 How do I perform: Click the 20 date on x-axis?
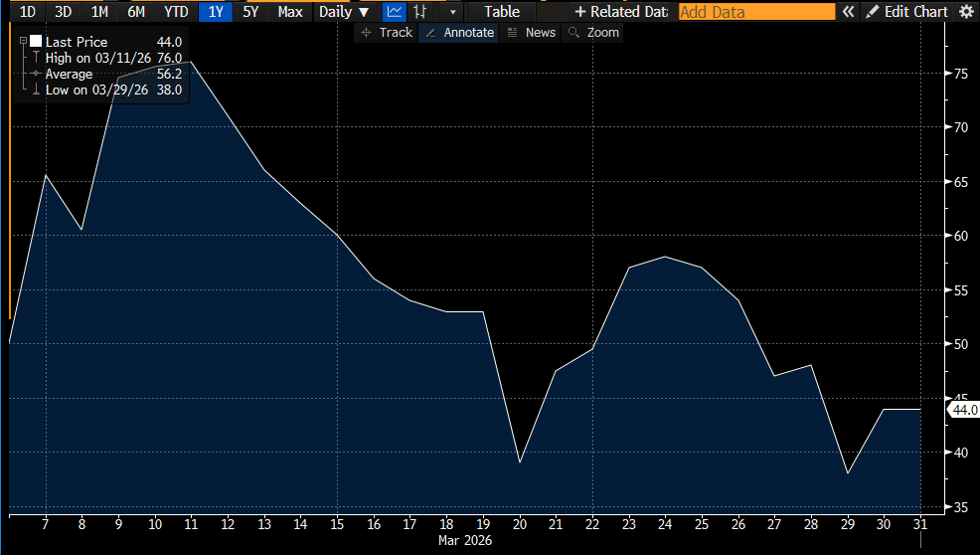pyautogui.click(x=520, y=524)
